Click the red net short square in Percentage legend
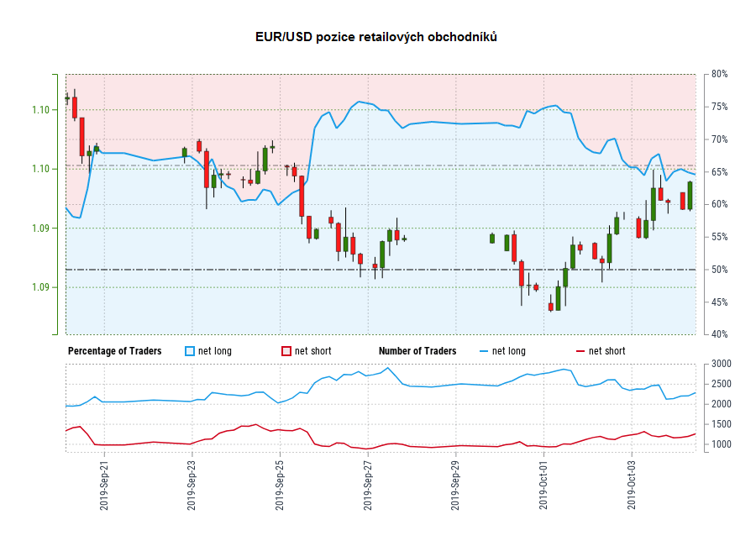The height and width of the screenshot is (546, 756). (x=286, y=351)
